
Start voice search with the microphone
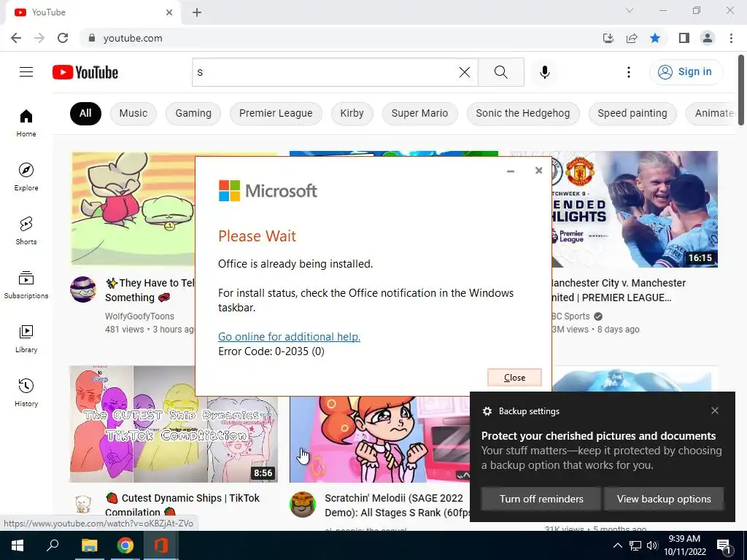[x=544, y=72]
